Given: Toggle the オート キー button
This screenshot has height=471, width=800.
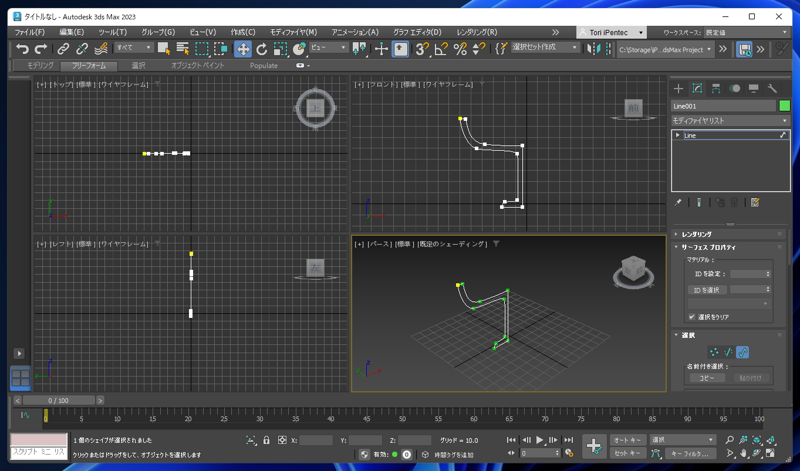Looking at the screenshot, I should coord(628,440).
